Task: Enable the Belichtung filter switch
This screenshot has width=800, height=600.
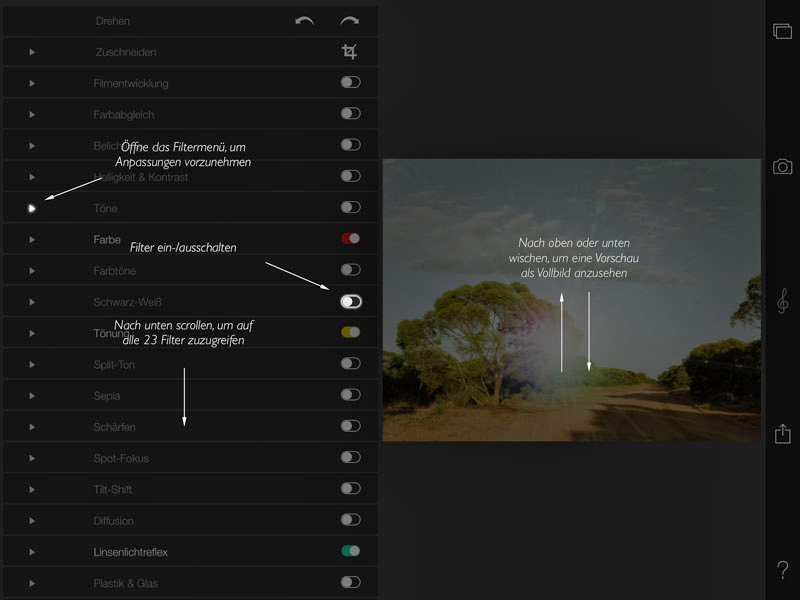Action: [351, 144]
